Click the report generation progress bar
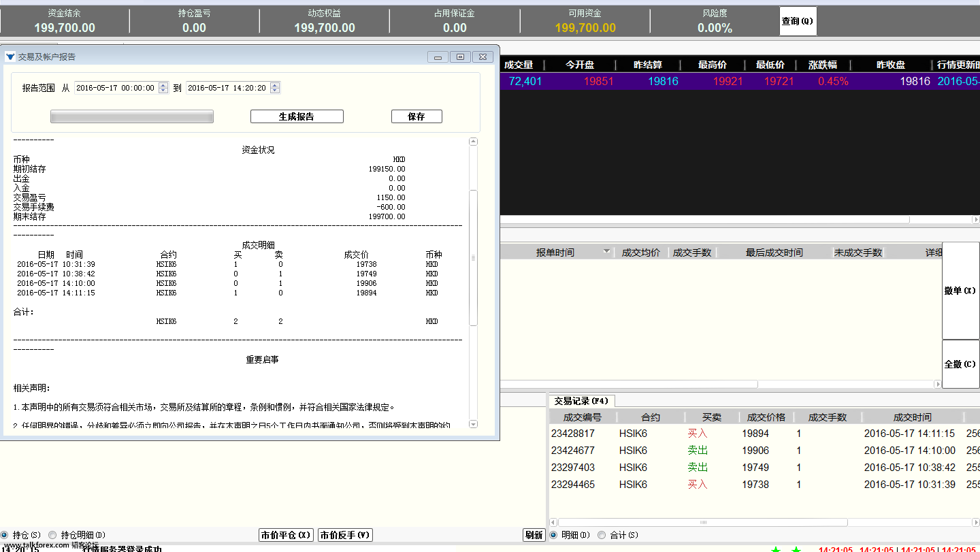This screenshot has height=552, width=980. click(x=132, y=117)
